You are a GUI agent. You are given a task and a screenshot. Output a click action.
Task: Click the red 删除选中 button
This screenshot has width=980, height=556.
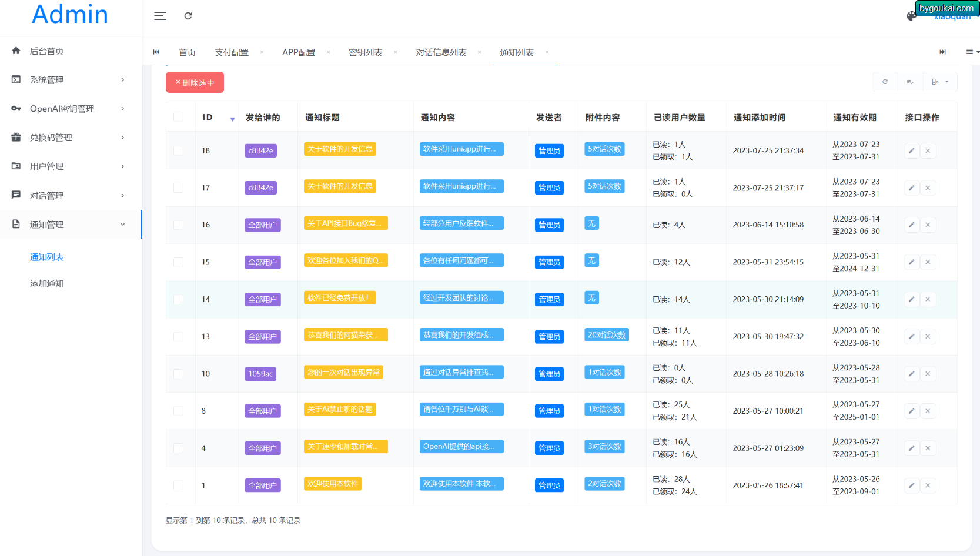coord(195,82)
